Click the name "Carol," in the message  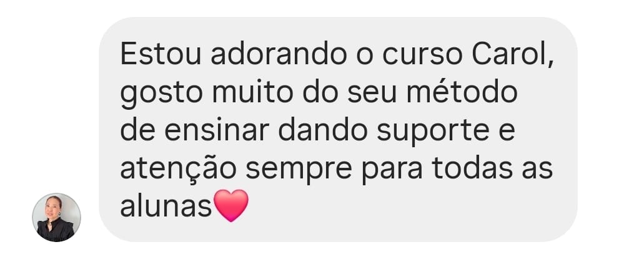click(513, 56)
